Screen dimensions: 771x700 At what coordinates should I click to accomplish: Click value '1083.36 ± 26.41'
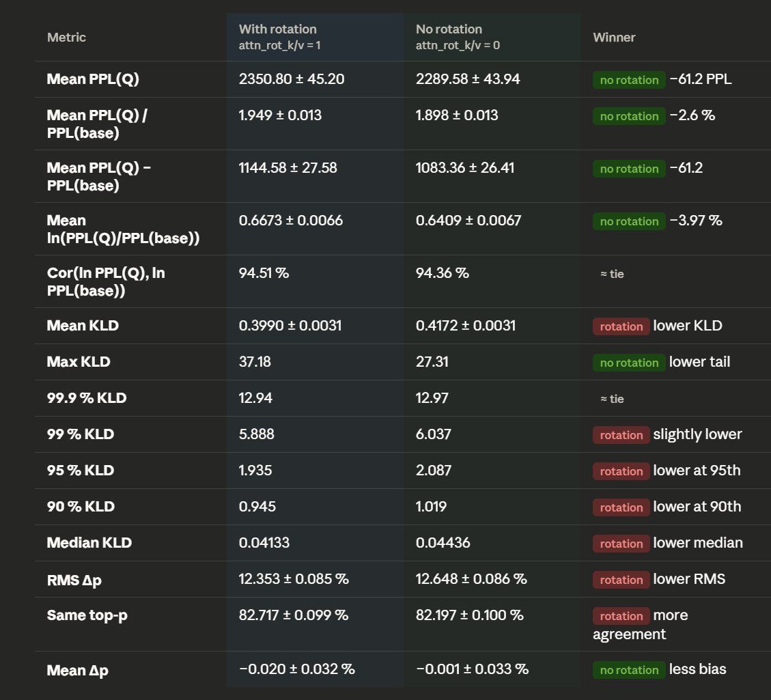click(465, 167)
